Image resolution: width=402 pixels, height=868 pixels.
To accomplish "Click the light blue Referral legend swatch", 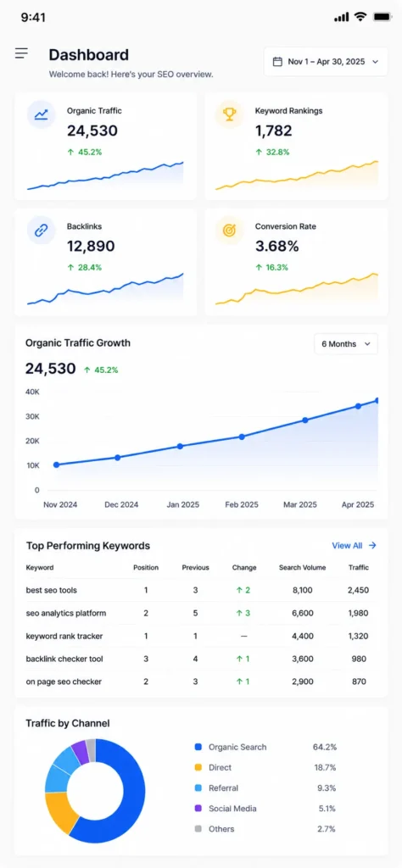I will tap(198, 788).
